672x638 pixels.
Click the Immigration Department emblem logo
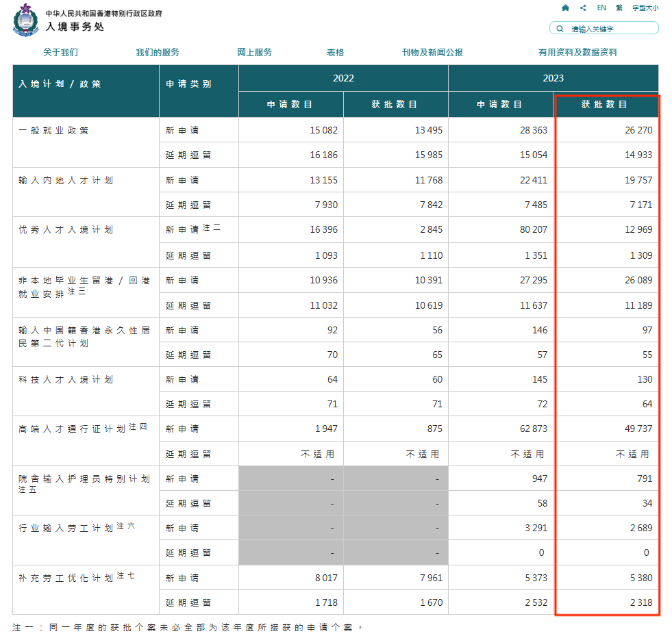(26, 20)
